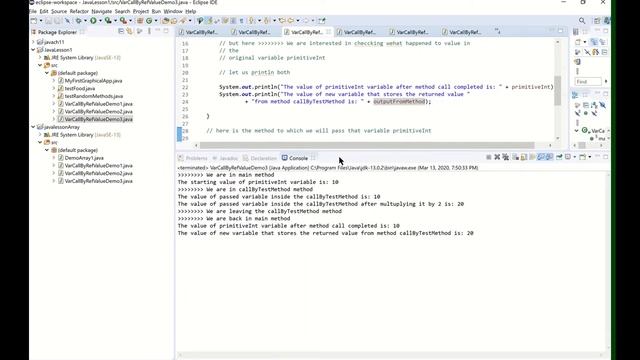Click the Search toolbar flashlight icon

tap(182, 20)
